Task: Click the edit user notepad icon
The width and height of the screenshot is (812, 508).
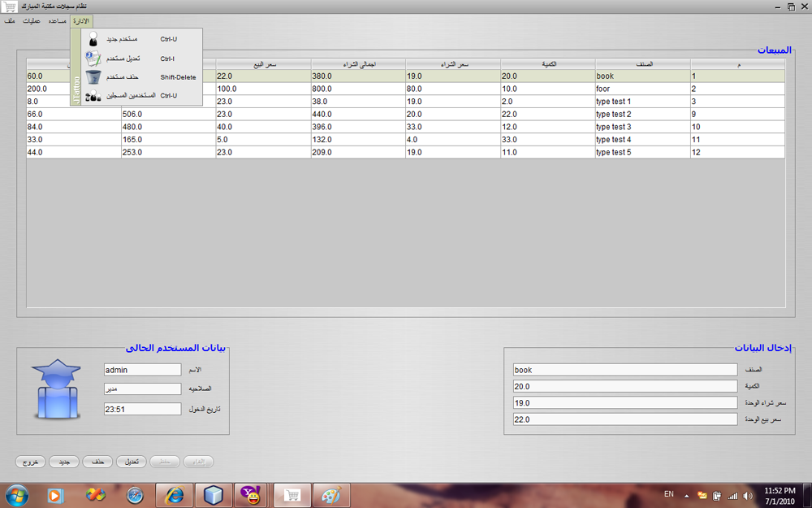Action: coord(93,58)
